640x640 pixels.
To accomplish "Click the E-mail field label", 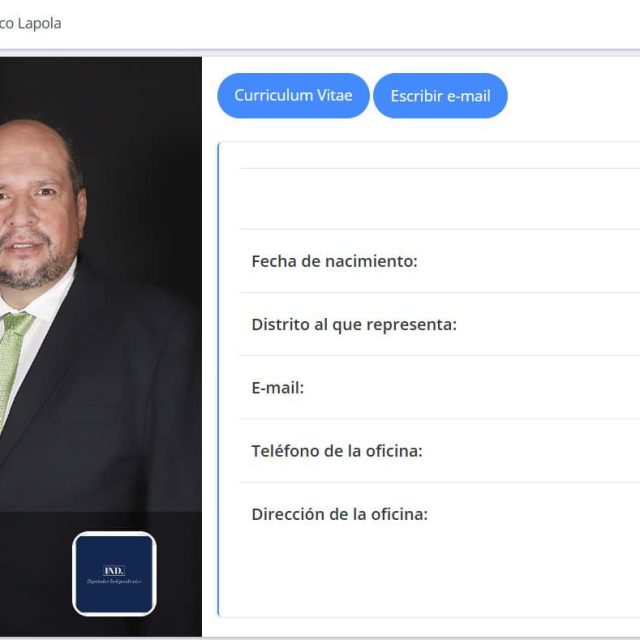I will click(x=278, y=388).
